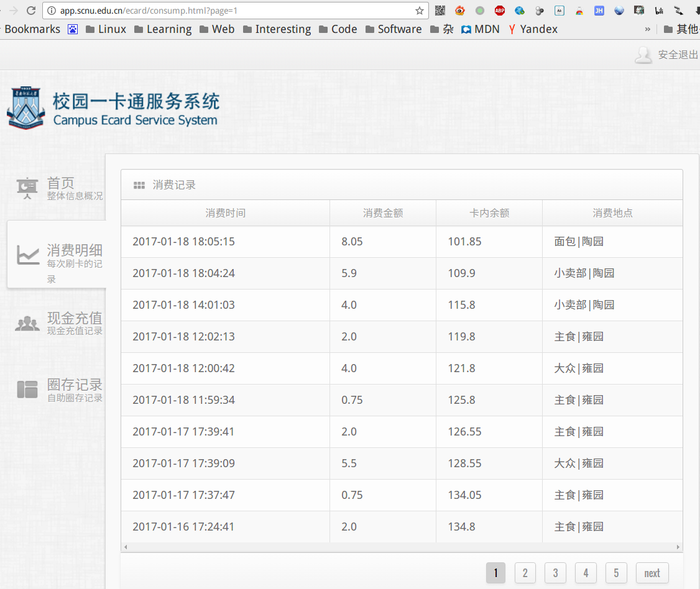Jump to page 5 of records
This screenshot has width=700, height=589.
[616, 573]
